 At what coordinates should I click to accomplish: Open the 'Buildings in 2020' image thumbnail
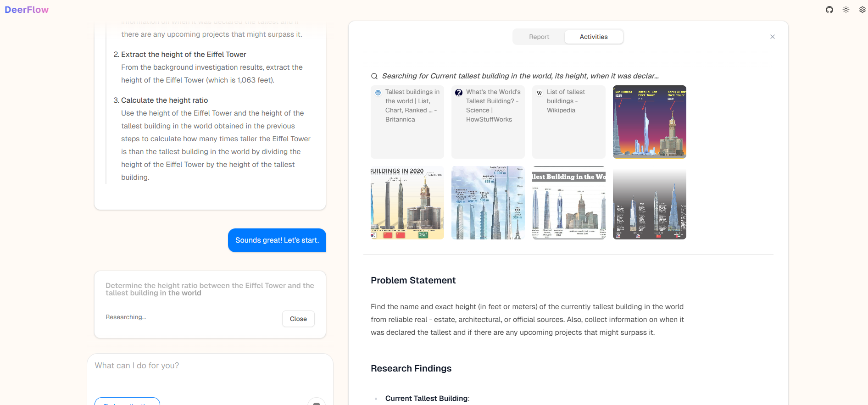[407, 203]
